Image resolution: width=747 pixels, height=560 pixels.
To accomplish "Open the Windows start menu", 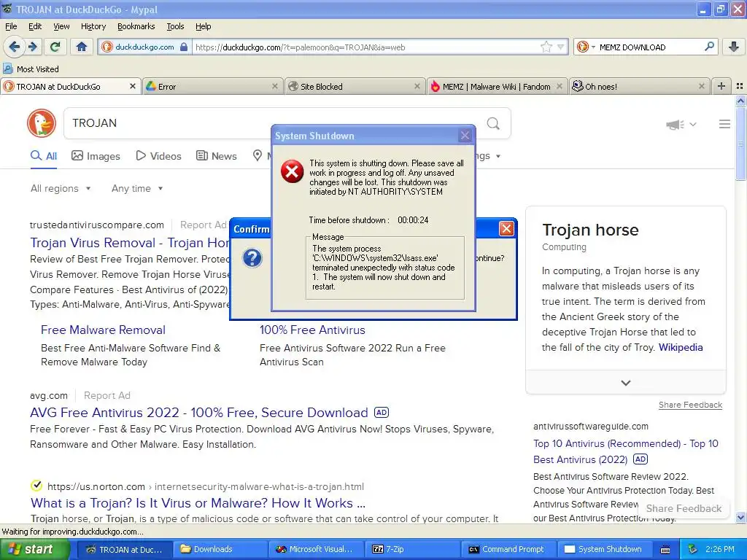I will (34, 550).
